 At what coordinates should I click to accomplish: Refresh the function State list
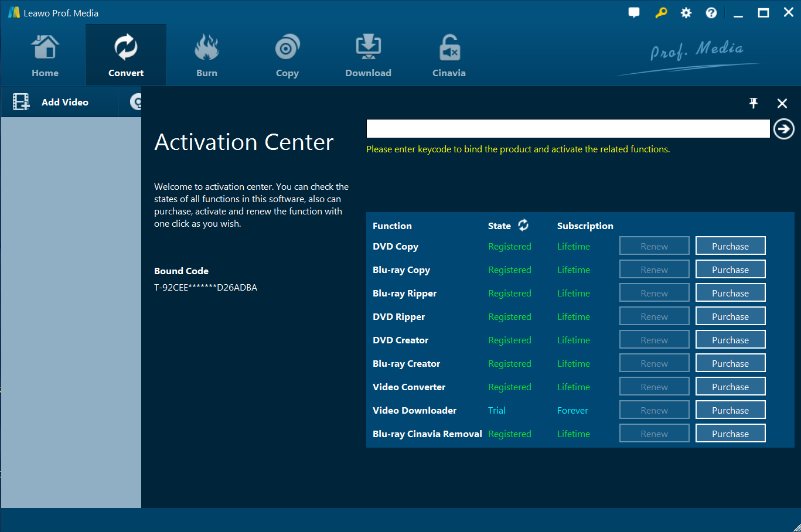pyautogui.click(x=523, y=225)
